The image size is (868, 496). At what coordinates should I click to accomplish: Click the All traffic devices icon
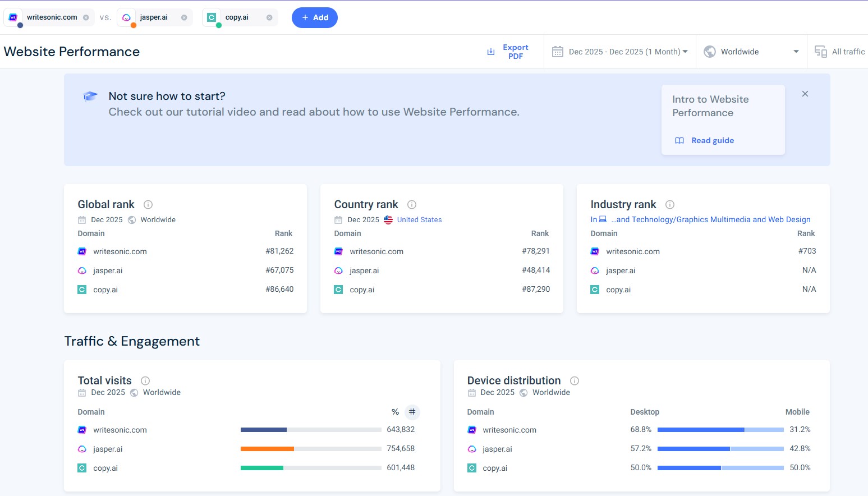point(820,51)
